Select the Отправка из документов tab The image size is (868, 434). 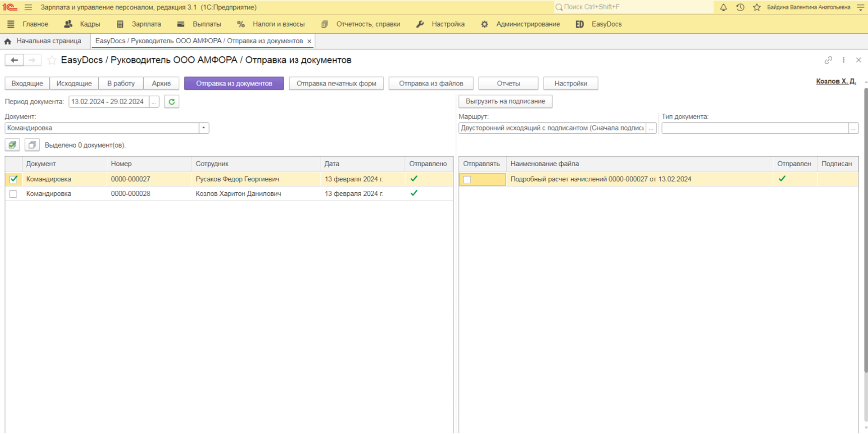click(234, 84)
